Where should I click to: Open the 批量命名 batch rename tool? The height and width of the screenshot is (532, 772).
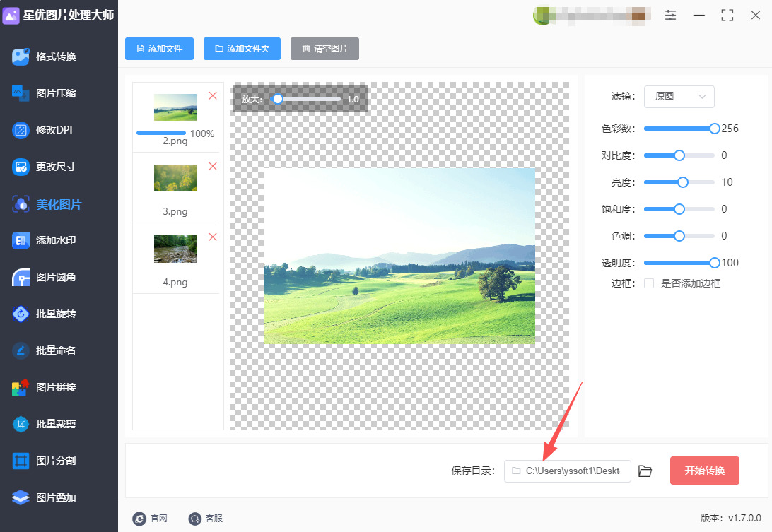coord(45,350)
